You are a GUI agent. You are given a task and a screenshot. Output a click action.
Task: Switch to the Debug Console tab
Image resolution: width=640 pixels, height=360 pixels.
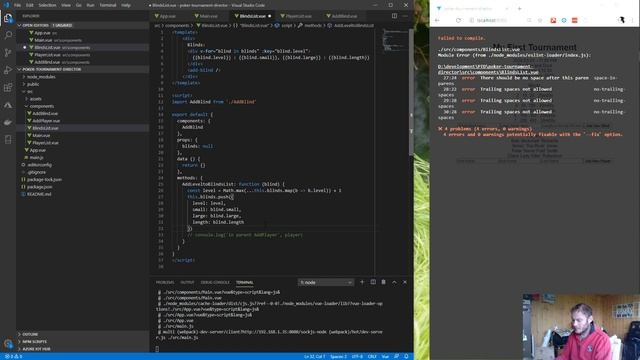[x=215, y=282]
